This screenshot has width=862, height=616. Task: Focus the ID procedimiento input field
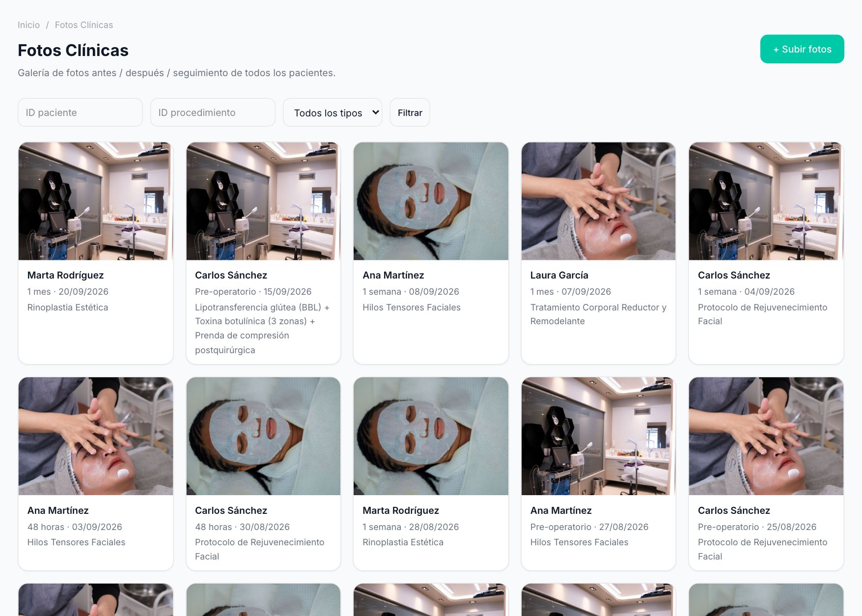213,112
